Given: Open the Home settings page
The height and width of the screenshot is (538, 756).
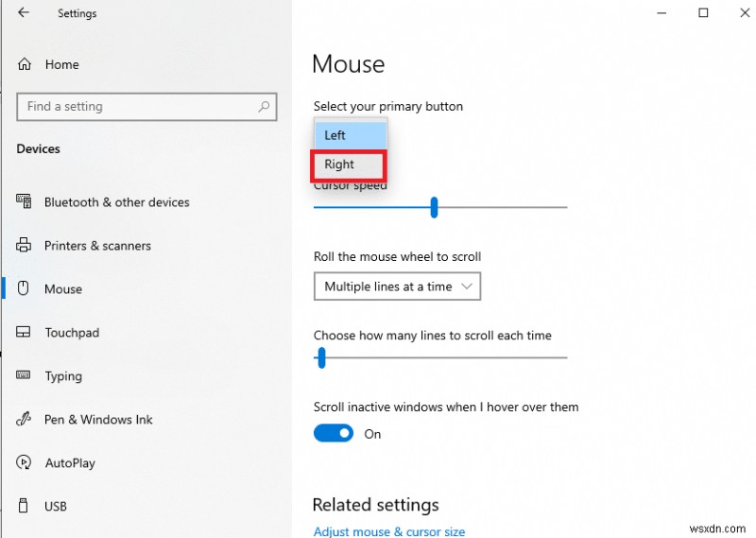Looking at the screenshot, I should pyautogui.click(x=61, y=64).
